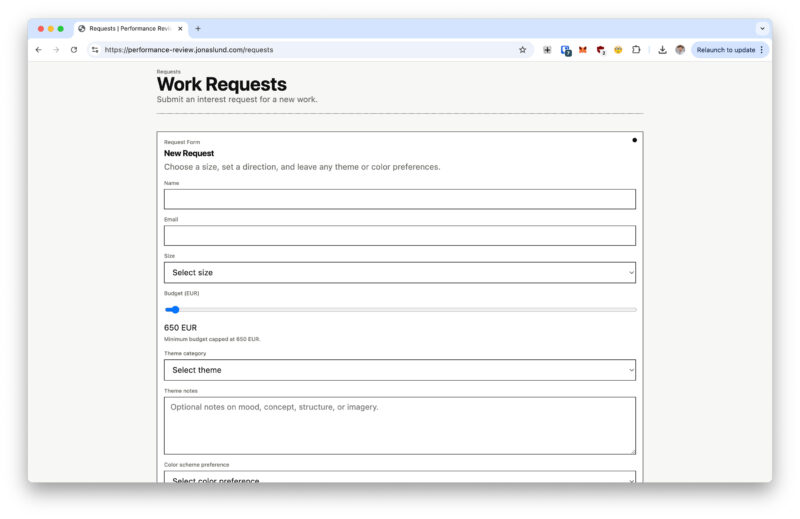This screenshot has width=800, height=519.
Task: Click the Budget slider track midpoint
Action: (401, 310)
